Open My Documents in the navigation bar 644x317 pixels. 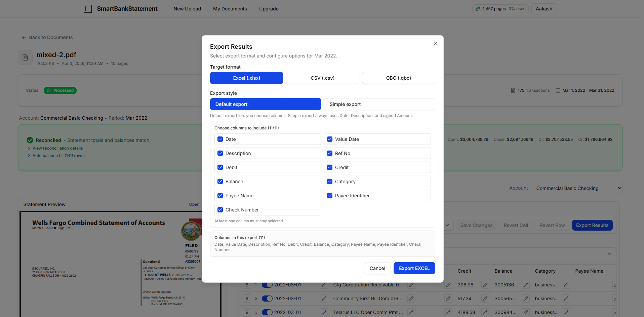pos(230,9)
